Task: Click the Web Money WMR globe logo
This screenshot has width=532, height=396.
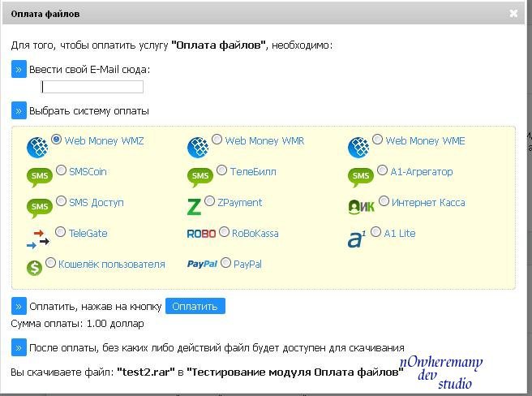Action: [198, 148]
